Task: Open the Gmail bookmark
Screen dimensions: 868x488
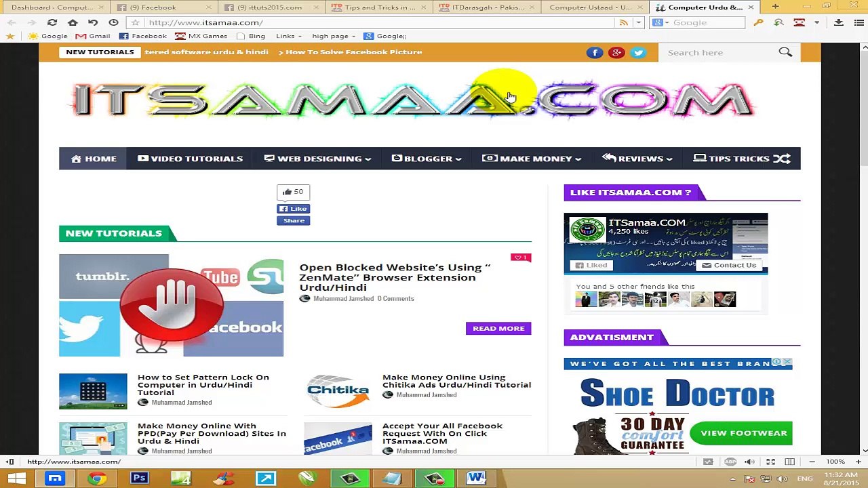Action: tap(93, 36)
